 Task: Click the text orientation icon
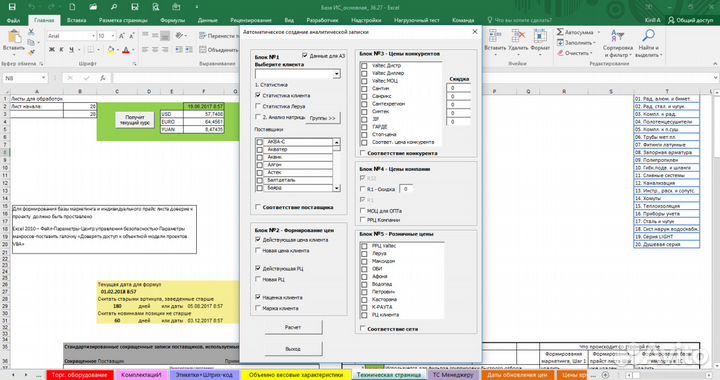pyautogui.click(x=179, y=35)
